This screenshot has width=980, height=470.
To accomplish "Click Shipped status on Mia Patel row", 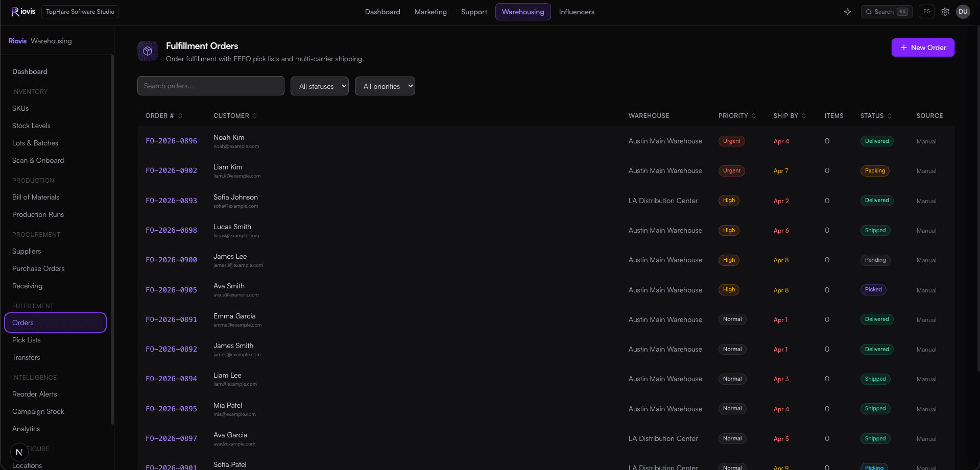I will (875, 409).
